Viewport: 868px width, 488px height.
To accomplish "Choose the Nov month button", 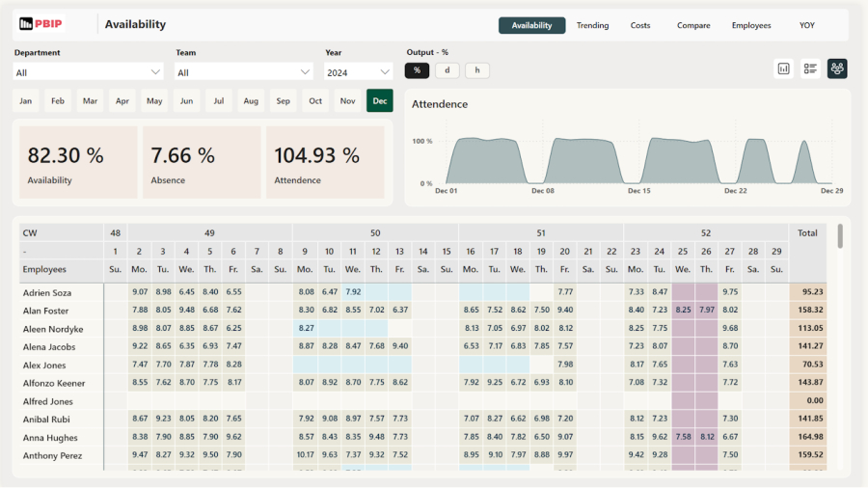I will pyautogui.click(x=347, y=101).
